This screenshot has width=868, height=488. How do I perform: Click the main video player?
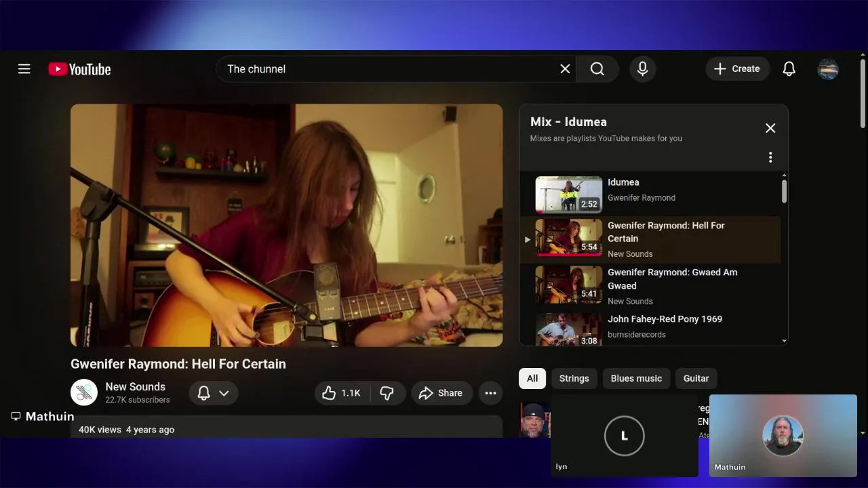287,225
